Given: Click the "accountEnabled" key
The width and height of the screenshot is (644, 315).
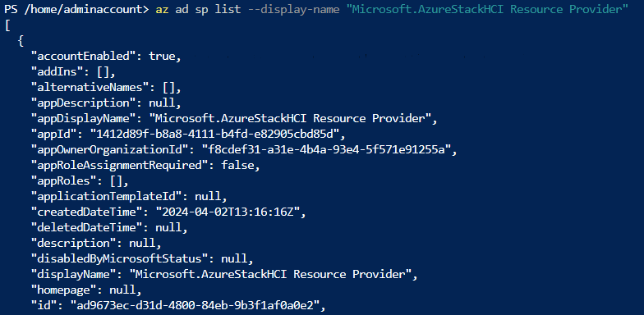Looking at the screenshot, I should coord(84,56).
